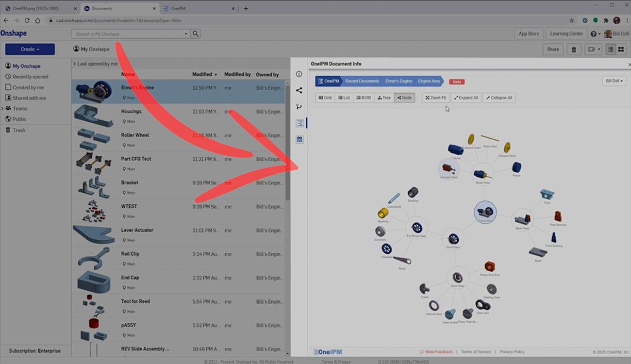Image resolution: width=631 pixels, height=364 pixels.
Task: Open the Create dropdown
Action: [29, 49]
